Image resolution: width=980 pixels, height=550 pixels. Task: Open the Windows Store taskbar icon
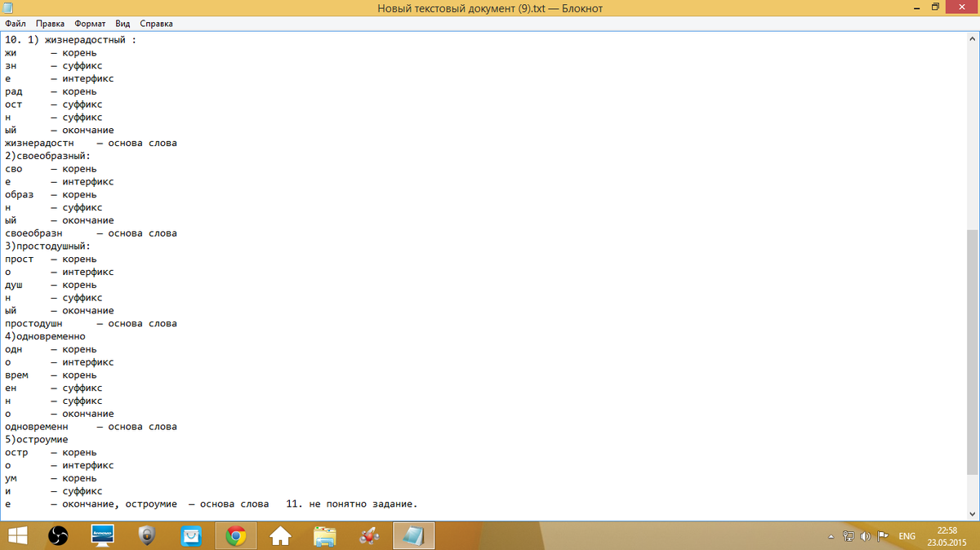click(191, 535)
